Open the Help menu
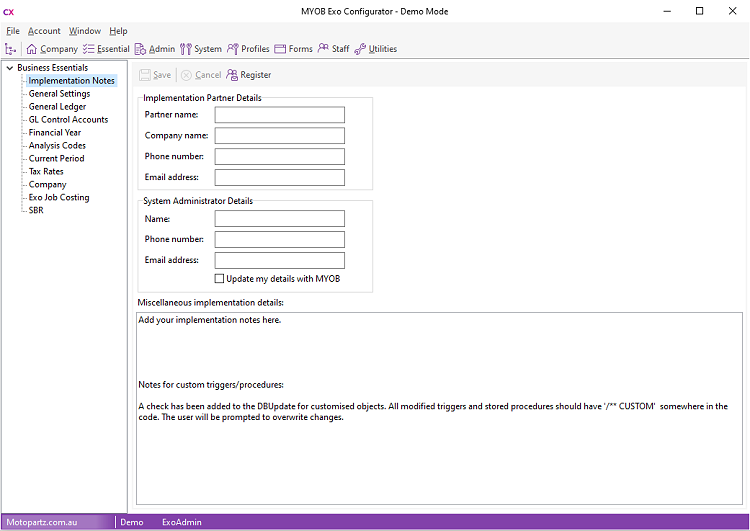This screenshot has width=750, height=531. [118, 31]
